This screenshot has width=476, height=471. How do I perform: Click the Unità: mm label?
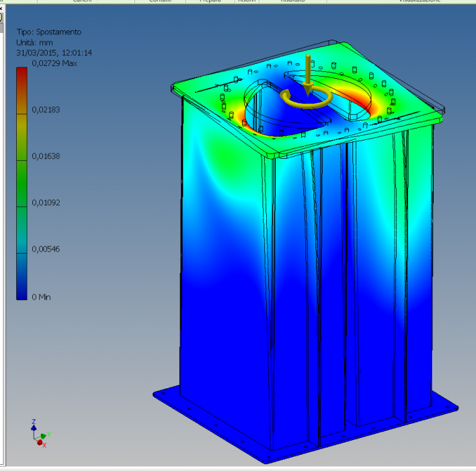[34, 42]
